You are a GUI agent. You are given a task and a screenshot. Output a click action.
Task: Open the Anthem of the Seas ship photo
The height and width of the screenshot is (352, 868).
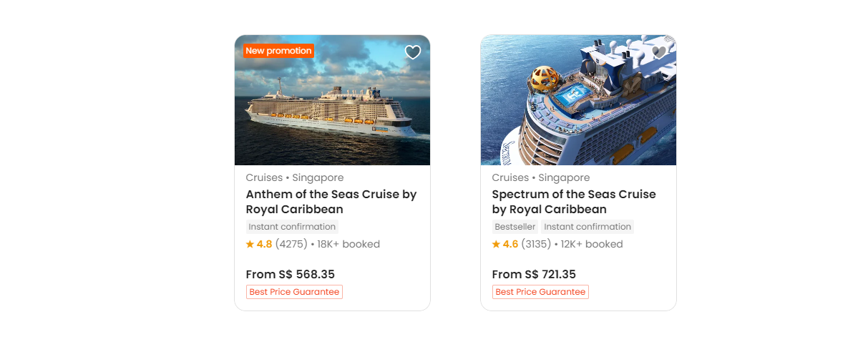point(332,107)
